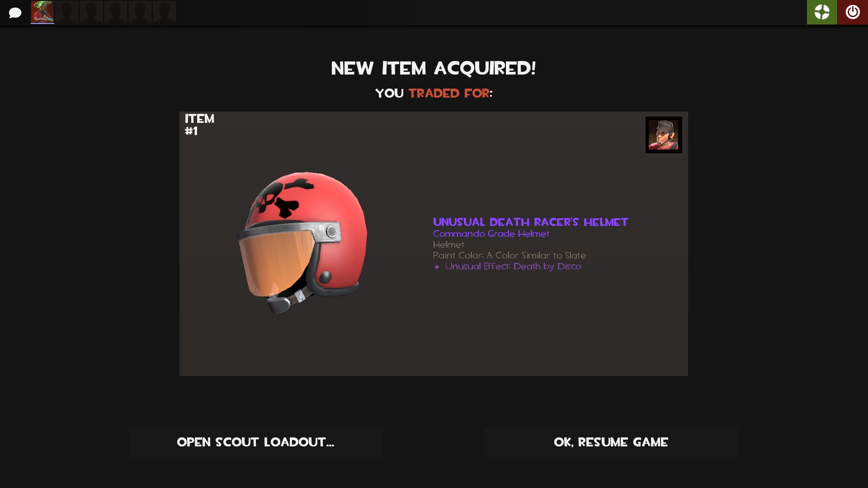Select the last empty silhouette friend slot
Viewport: 868px width, 488px height.
(165, 12)
